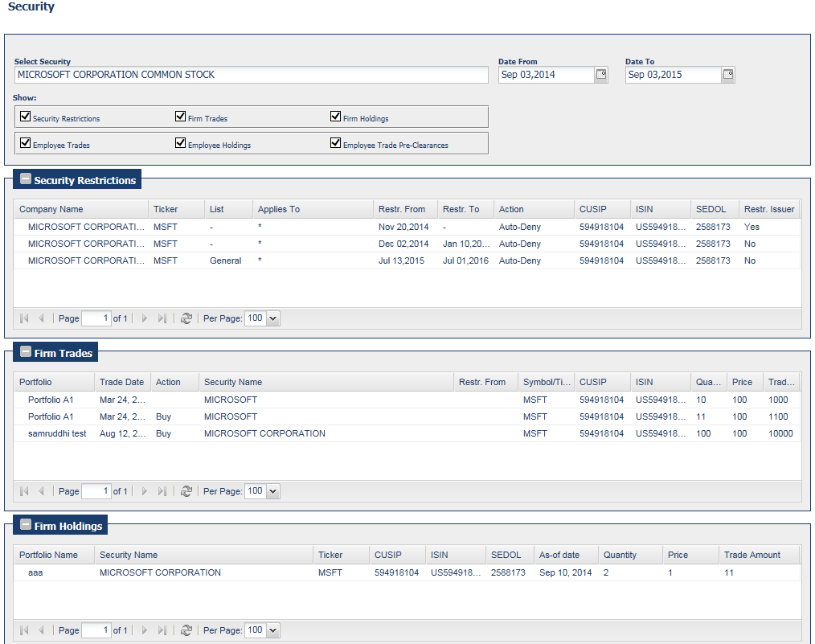Refresh the Firm Holdings grid

[186, 630]
